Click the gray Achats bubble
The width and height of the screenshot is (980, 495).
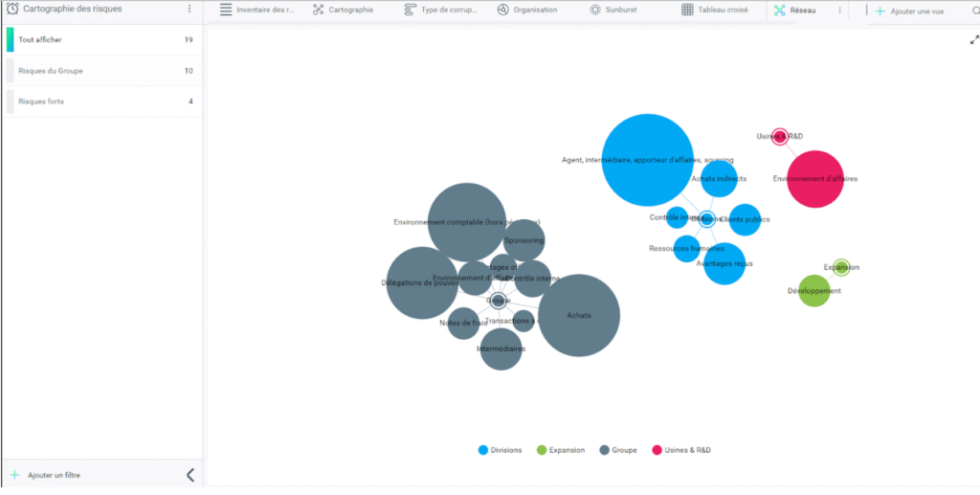click(579, 316)
